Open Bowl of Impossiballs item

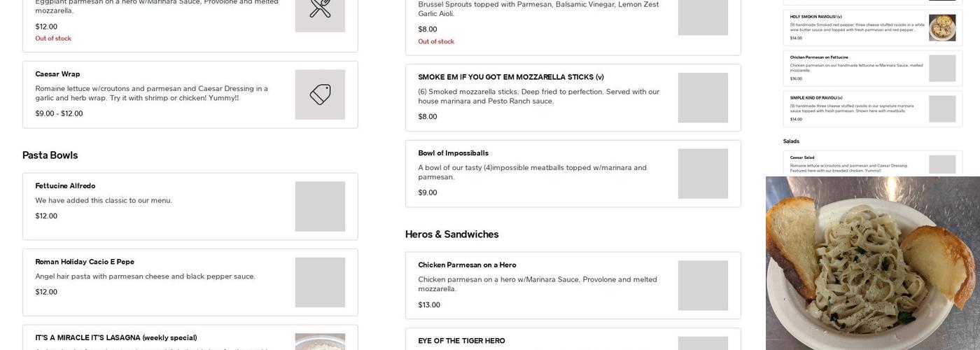(x=453, y=153)
